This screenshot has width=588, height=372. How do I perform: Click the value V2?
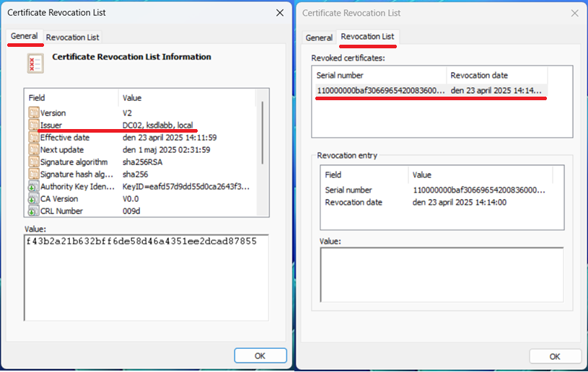pos(127,113)
